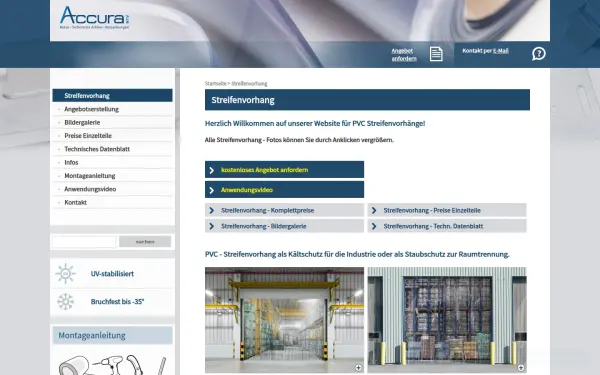Open Preise Einzelteile in the sidebar menu

point(112,136)
